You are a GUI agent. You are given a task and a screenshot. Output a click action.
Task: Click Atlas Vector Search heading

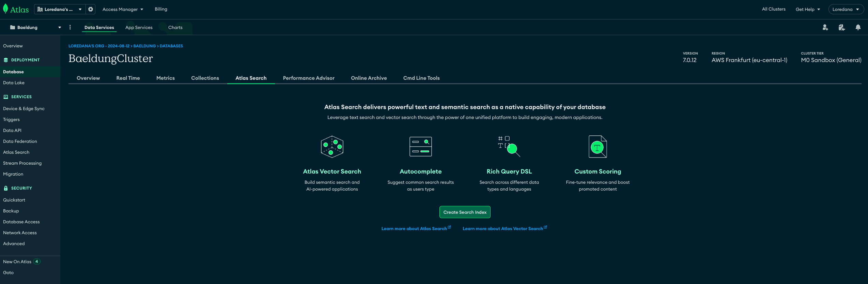point(332,171)
